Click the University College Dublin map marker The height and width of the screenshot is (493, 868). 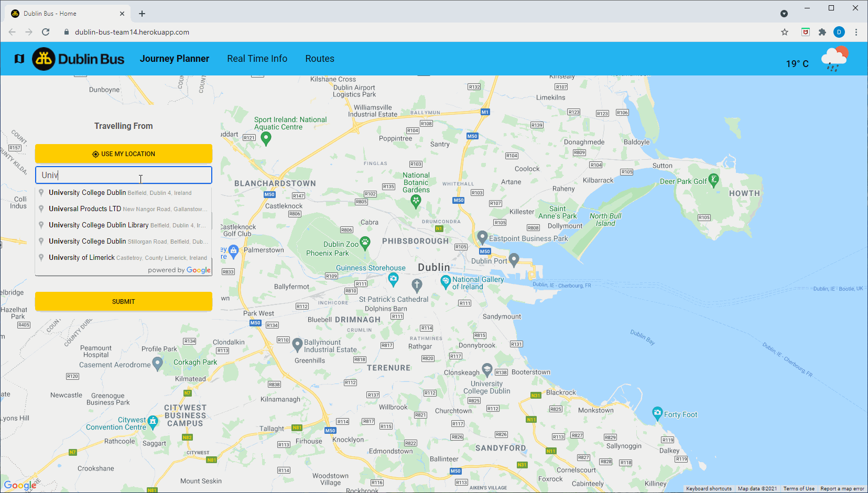(x=487, y=370)
